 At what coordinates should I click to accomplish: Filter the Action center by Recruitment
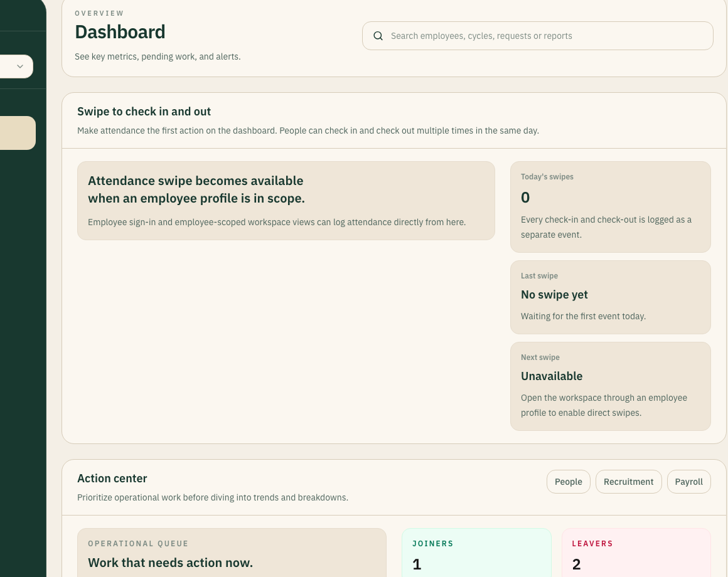coord(628,482)
